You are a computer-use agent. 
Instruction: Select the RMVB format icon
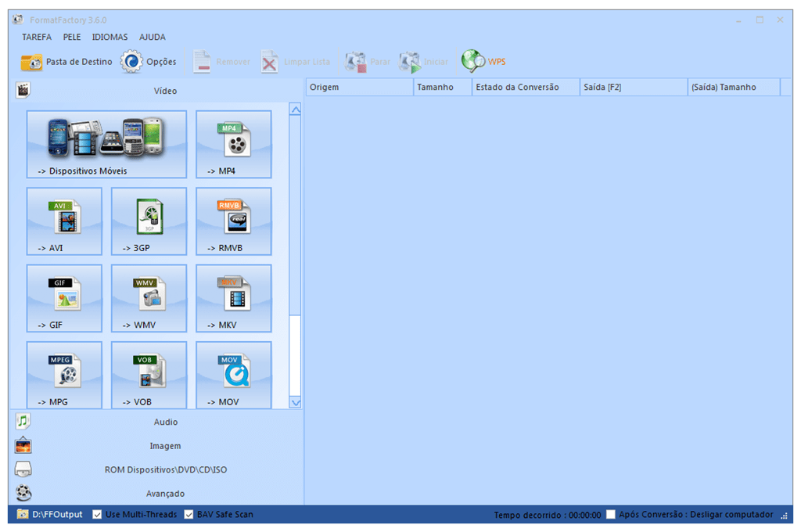point(232,221)
